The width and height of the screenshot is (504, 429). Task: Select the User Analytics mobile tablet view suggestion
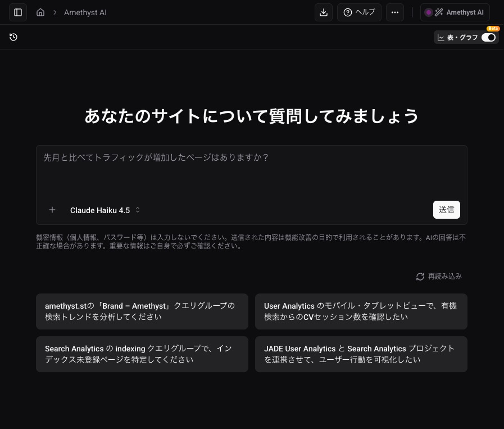click(361, 311)
